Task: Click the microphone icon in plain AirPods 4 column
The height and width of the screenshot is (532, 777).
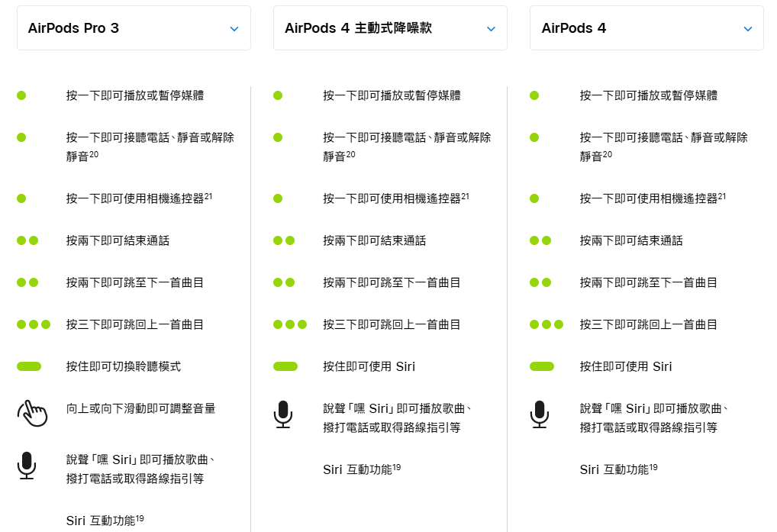Action: 540,414
